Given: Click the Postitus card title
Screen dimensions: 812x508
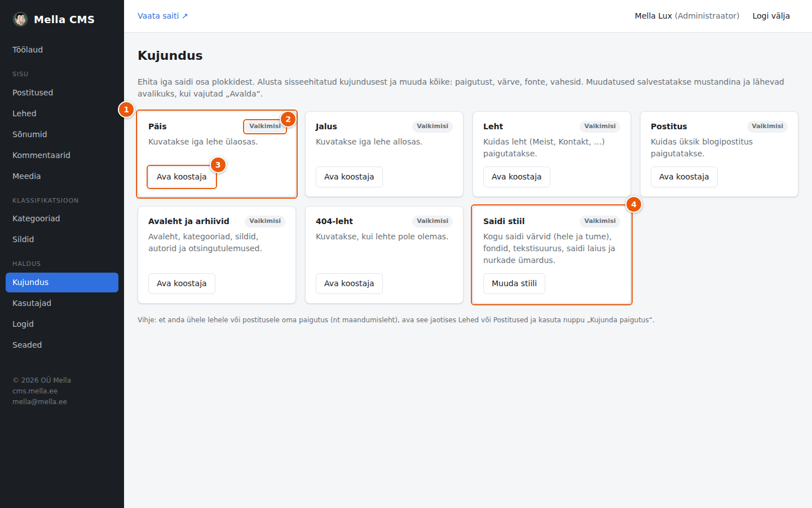Looking at the screenshot, I should [669, 126].
